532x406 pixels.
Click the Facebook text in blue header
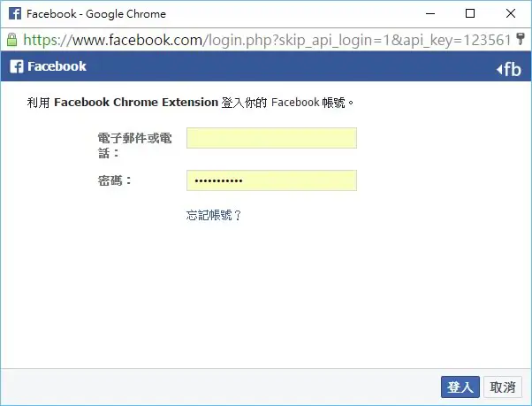pos(57,66)
